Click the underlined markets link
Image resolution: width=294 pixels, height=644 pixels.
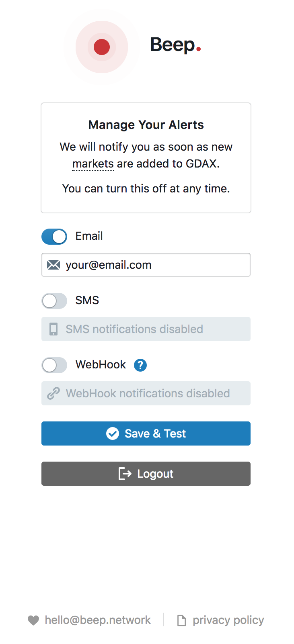93,164
